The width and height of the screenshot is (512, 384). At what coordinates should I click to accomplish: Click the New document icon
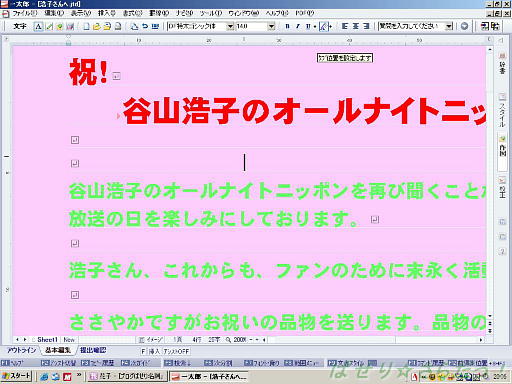click(86, 26)
